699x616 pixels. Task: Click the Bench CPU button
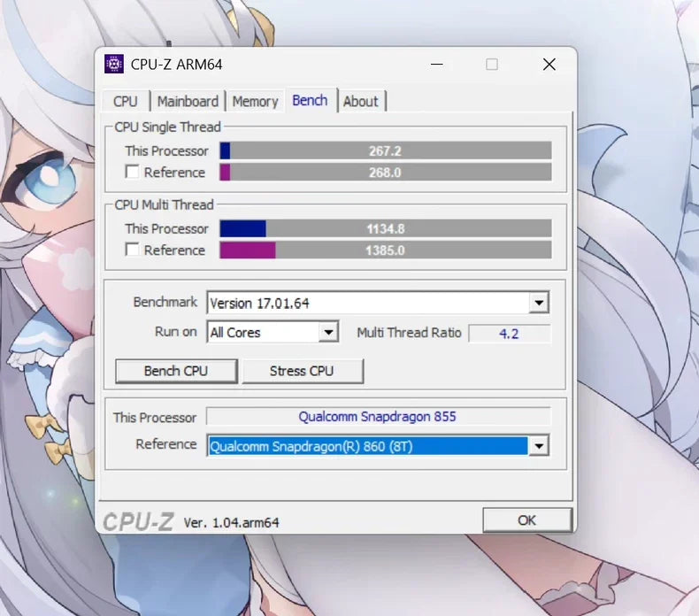click(176, 371)
